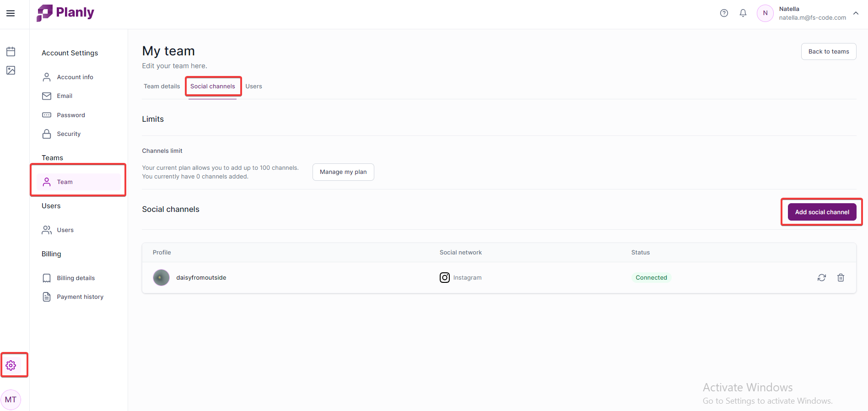Click Add social channel button

(x=822, y=212)
